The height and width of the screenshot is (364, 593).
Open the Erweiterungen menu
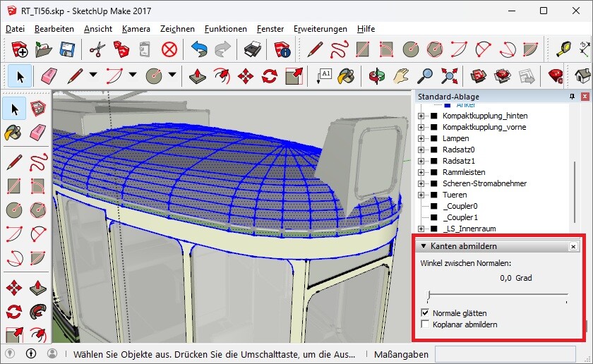(320, 29)
